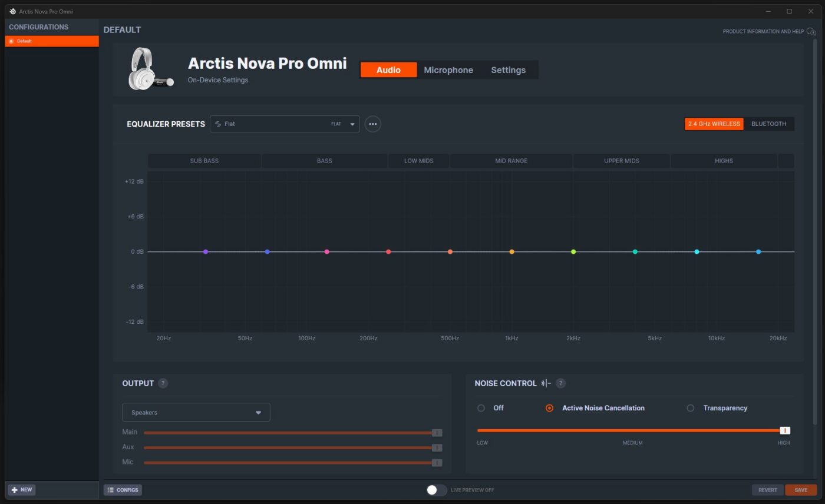Click the noise control sound wave icon

pos(546,383)
